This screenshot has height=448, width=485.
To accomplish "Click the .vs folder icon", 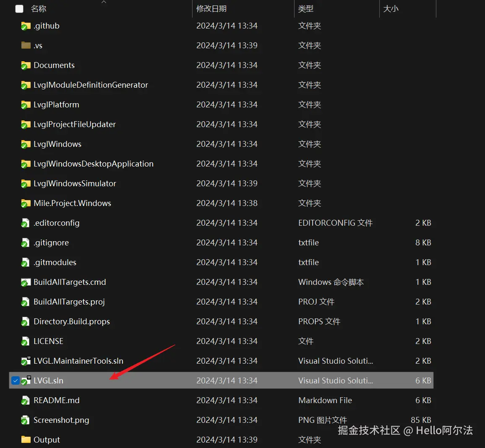I will coord(26,45).
